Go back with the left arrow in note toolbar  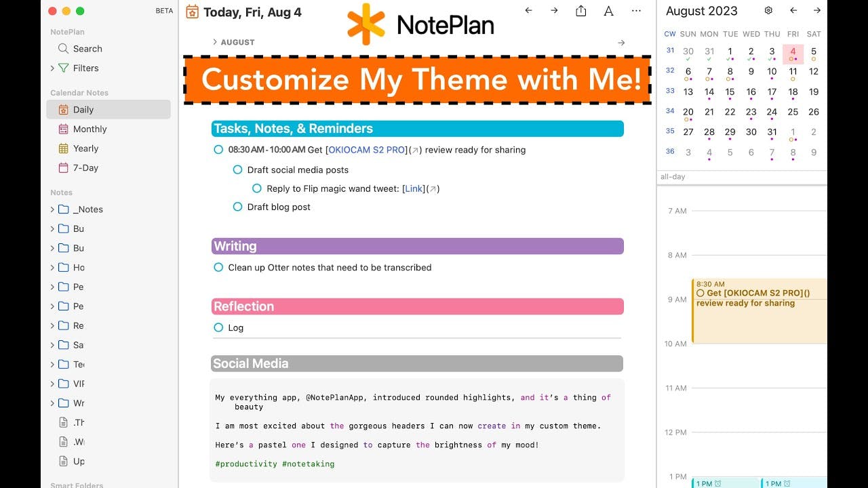[x=529, y=11]
